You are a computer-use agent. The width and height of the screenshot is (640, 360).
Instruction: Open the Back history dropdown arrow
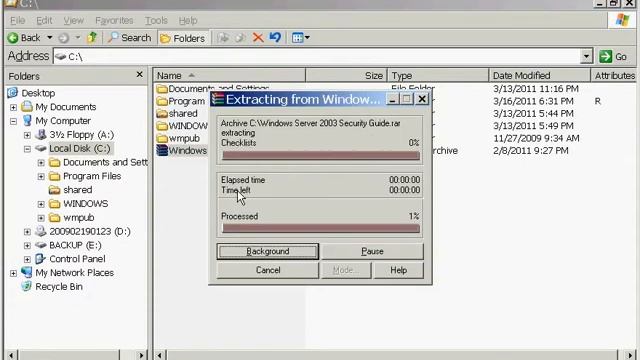click(x=49, y=38)
